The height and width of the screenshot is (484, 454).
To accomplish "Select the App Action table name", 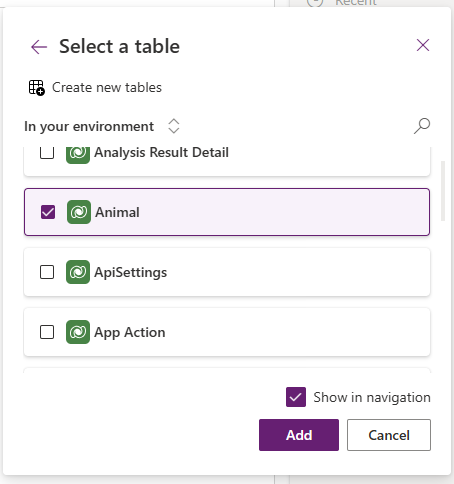I will pyautogui.click(x=130, y=332).
